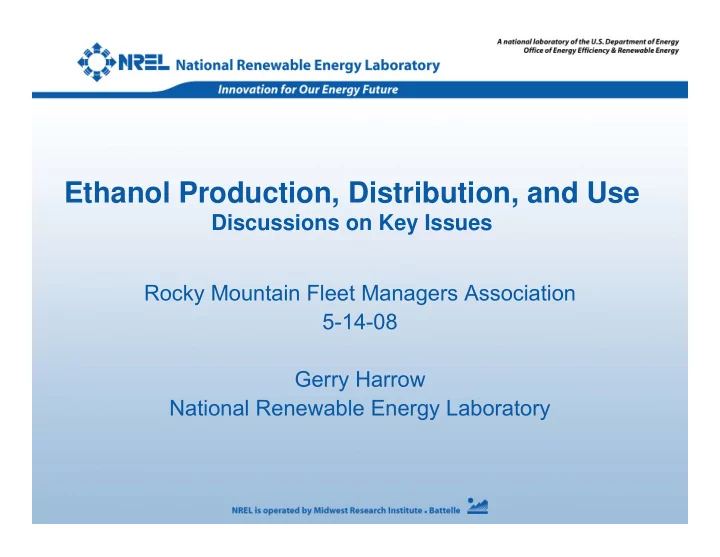The height and width of the screenshot is (557, 720).
Task: Click the Battelle mountain logo icon
Action: point(478,506)
